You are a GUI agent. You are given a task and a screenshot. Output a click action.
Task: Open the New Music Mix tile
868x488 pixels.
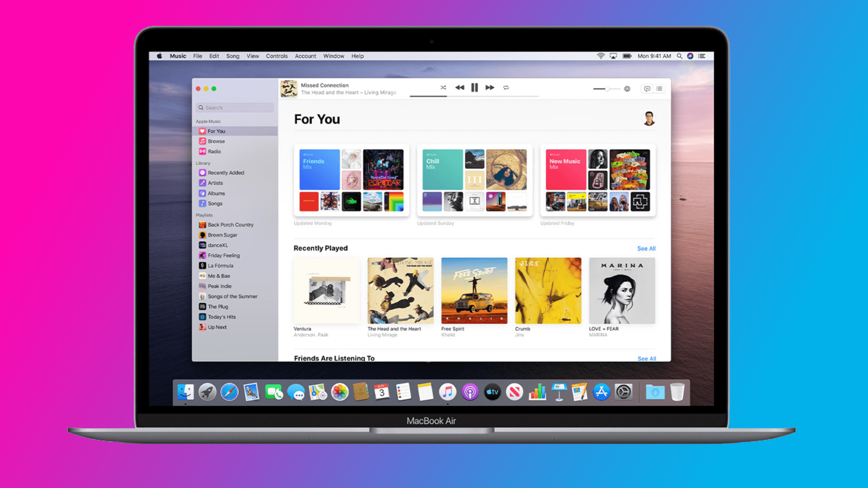(598, 180)
